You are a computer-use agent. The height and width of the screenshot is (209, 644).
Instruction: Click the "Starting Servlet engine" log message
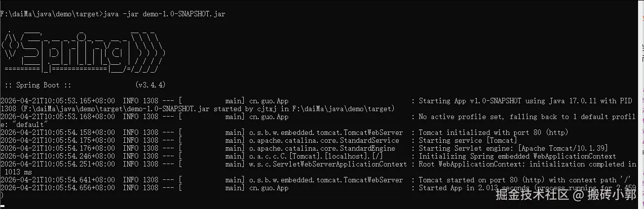point(513,148)
